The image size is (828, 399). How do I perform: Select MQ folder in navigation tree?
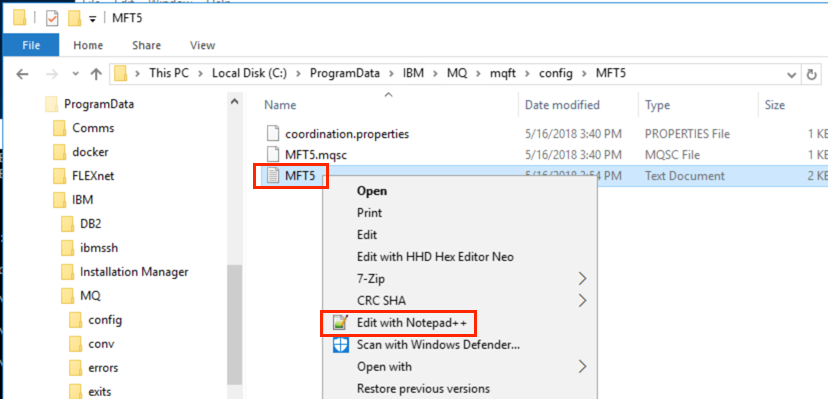[90, 296]
